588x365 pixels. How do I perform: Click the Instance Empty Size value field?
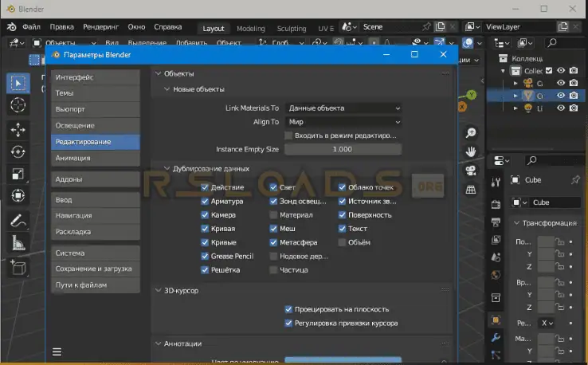coord(343,149)
